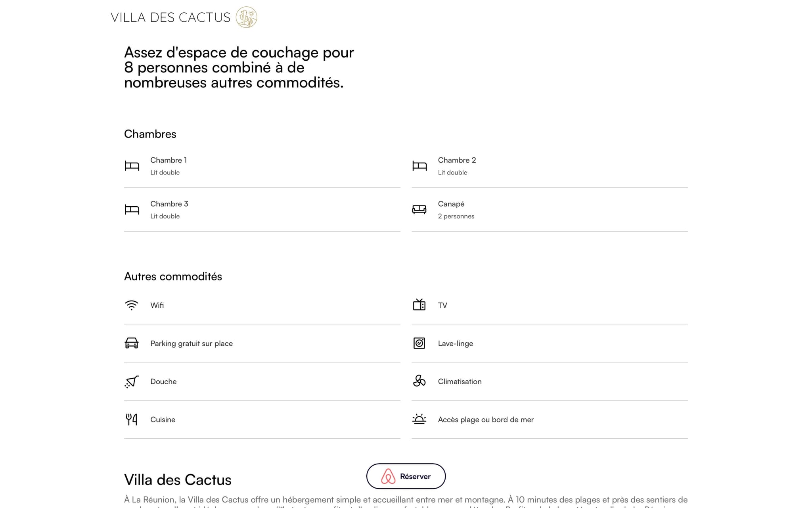Screen dimensions: 812x508
Task: Click the beach sunrise icon
Action: [419, 419]
